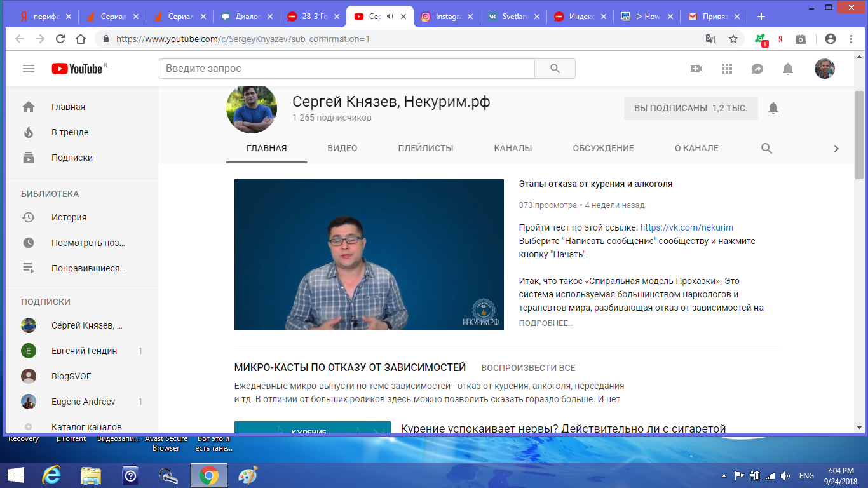Switch to the Диалог browser tab
This screenshot has width=868, height=488.
pos(247,17)
